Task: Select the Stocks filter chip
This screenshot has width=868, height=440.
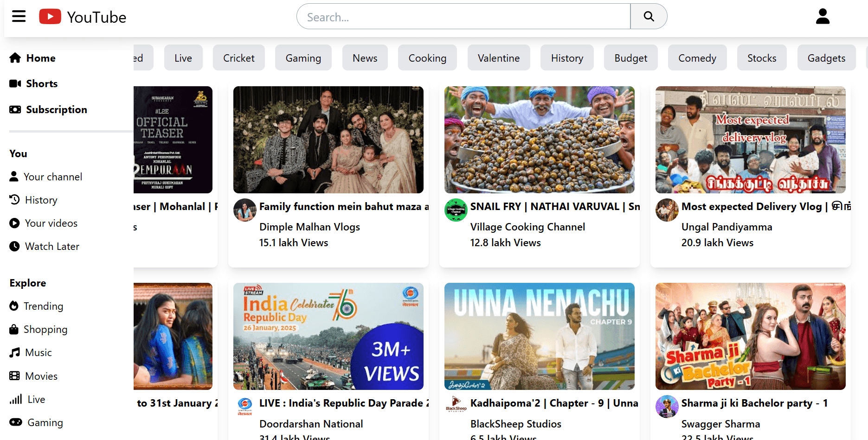Action: click(762, 58)
